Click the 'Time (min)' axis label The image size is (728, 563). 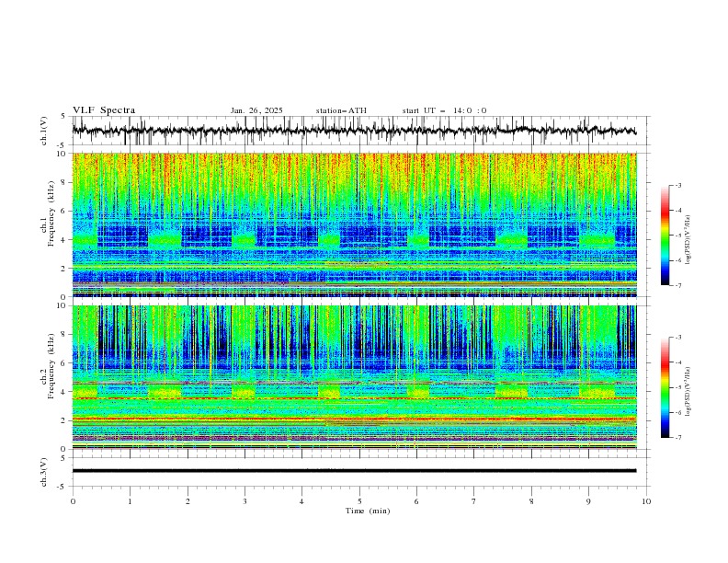click(368, 511)
